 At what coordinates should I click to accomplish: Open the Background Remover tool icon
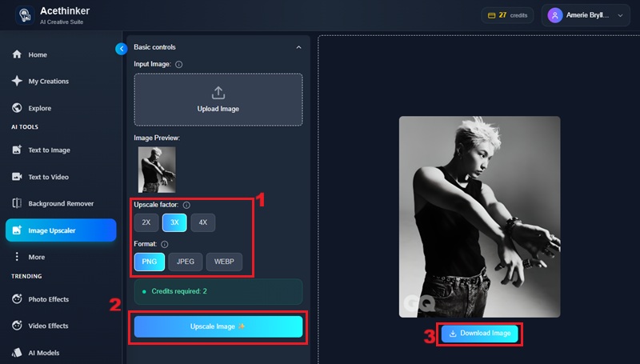(x=17, y=203)
